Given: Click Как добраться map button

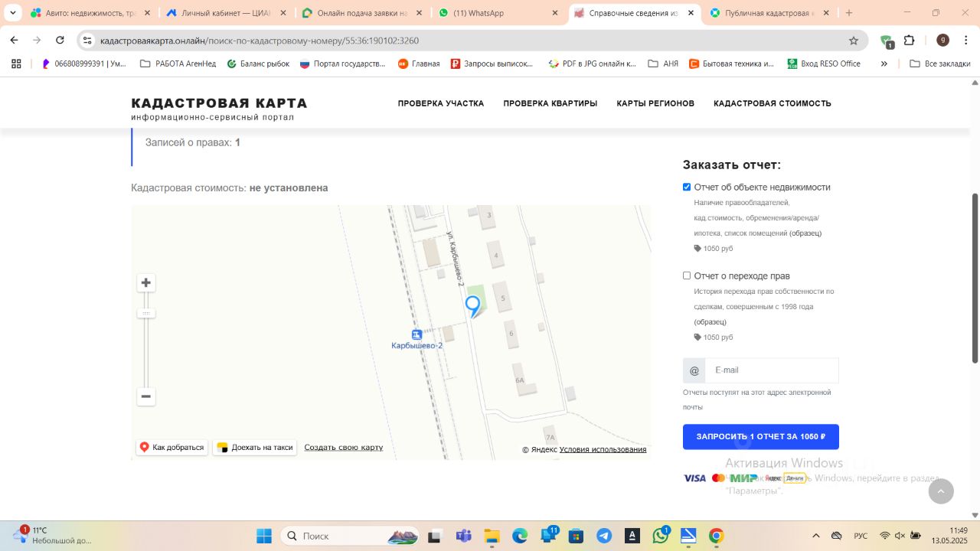Looking at the screenshot, I should [x=171, y=448].
